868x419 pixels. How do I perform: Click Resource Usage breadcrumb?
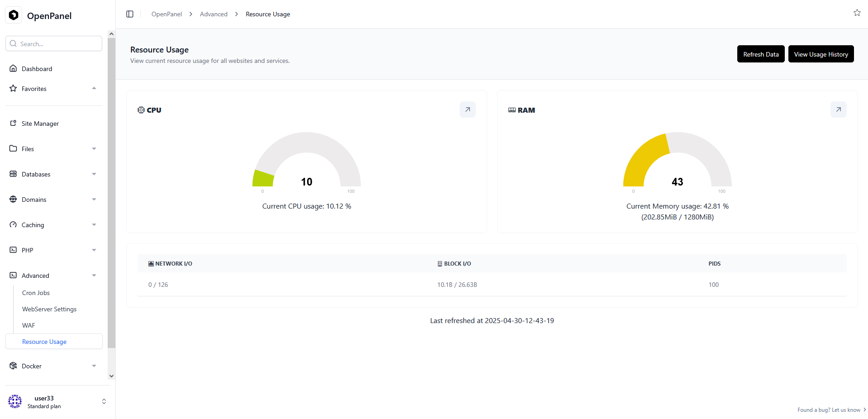pyautogui.click(x=268, y=14)
